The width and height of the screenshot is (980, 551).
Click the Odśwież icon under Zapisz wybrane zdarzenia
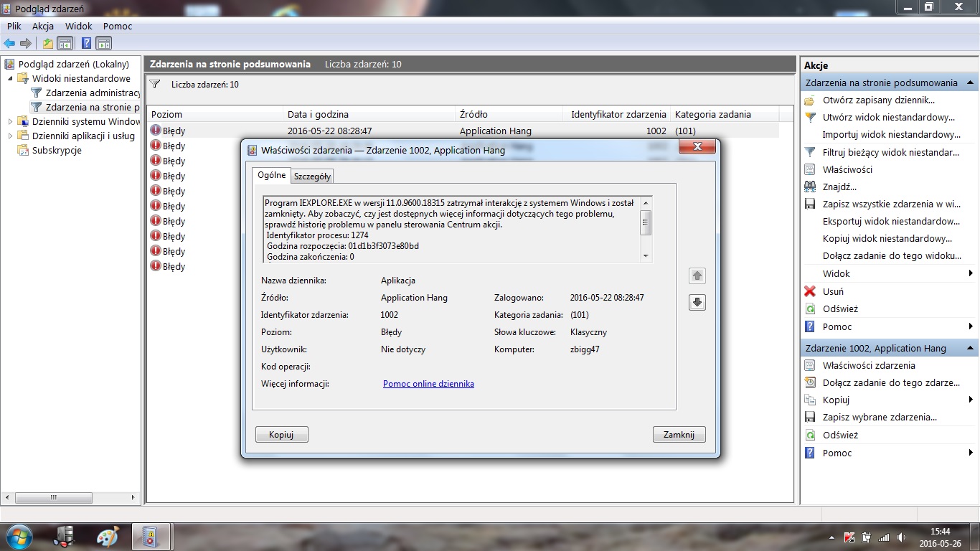pos(810,435)
